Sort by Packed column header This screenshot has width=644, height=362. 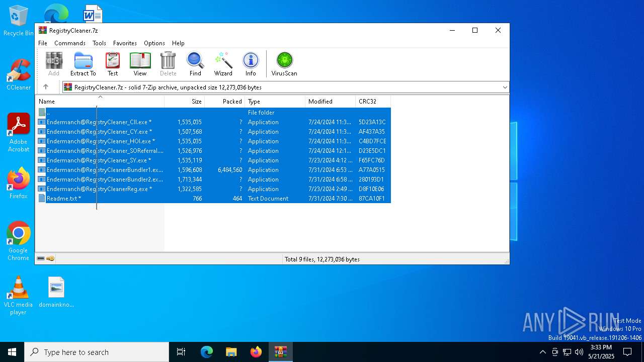[224, 102]
